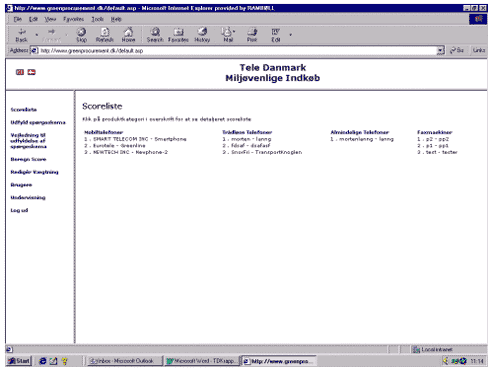
Task: Expand the Back button history arrow
Action: pyautogui.click(x=37, y=34)
